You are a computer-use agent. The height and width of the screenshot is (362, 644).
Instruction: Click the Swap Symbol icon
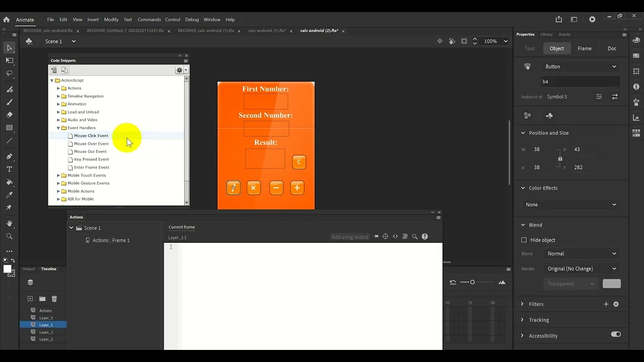[x=615, y=97]
